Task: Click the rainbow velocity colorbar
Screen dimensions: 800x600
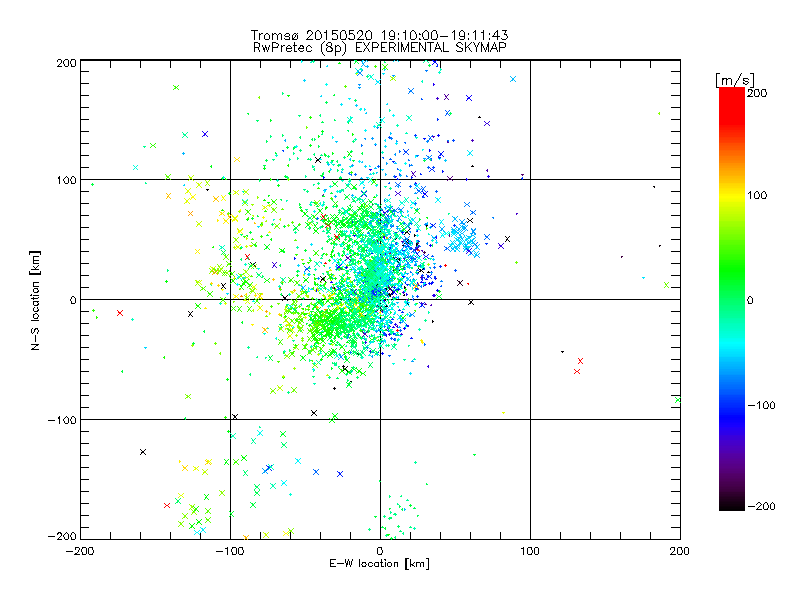Action: point(732,299)
